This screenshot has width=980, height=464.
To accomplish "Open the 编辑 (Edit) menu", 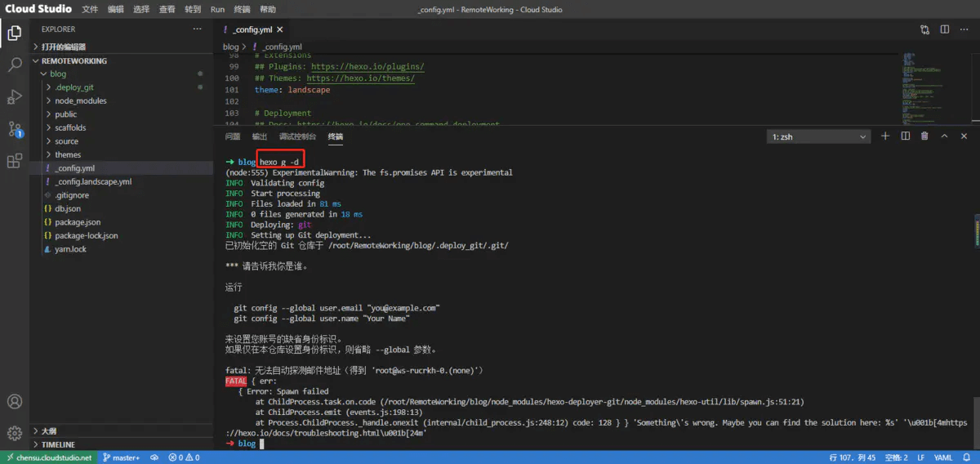I will coord(116,9).
